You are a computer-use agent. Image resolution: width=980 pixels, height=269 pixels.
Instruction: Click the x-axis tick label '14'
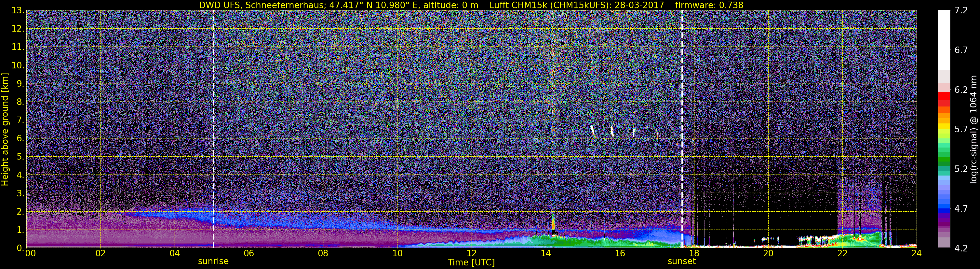click(545, 253)
